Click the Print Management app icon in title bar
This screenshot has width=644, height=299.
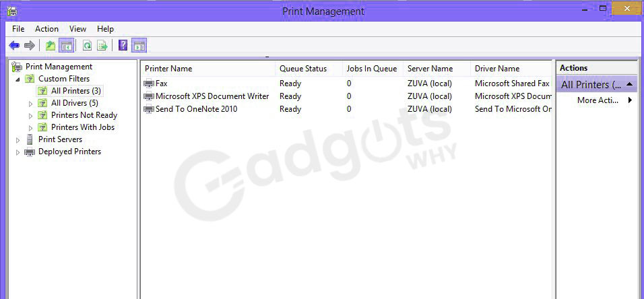click(x=12, y=11)
